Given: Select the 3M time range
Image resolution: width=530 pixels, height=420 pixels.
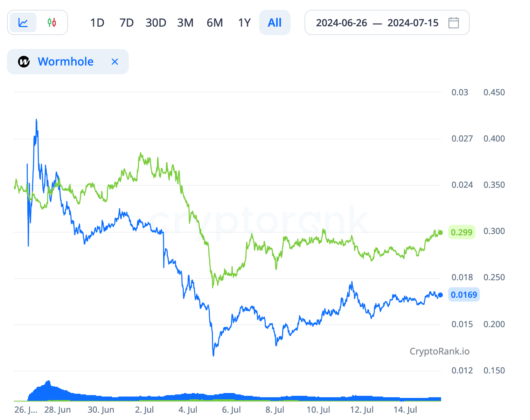Looking at the screenshot, I should click(x=185, y=23).
